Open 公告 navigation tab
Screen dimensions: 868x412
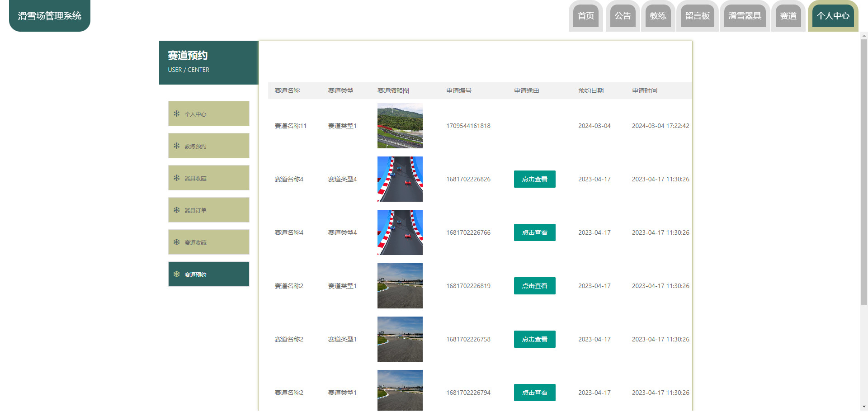click(623, 16)
